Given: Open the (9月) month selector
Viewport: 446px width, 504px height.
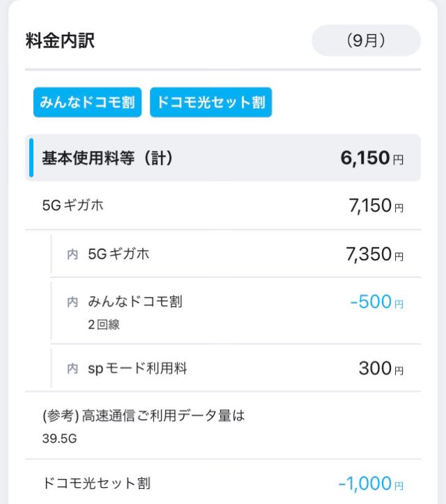Looking at the screenshot, I should 366,40.
